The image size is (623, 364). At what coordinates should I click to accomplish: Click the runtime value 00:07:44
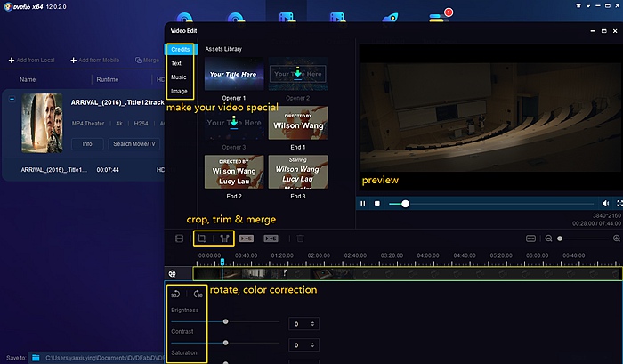pyautogui.click(x=108, y=170)
